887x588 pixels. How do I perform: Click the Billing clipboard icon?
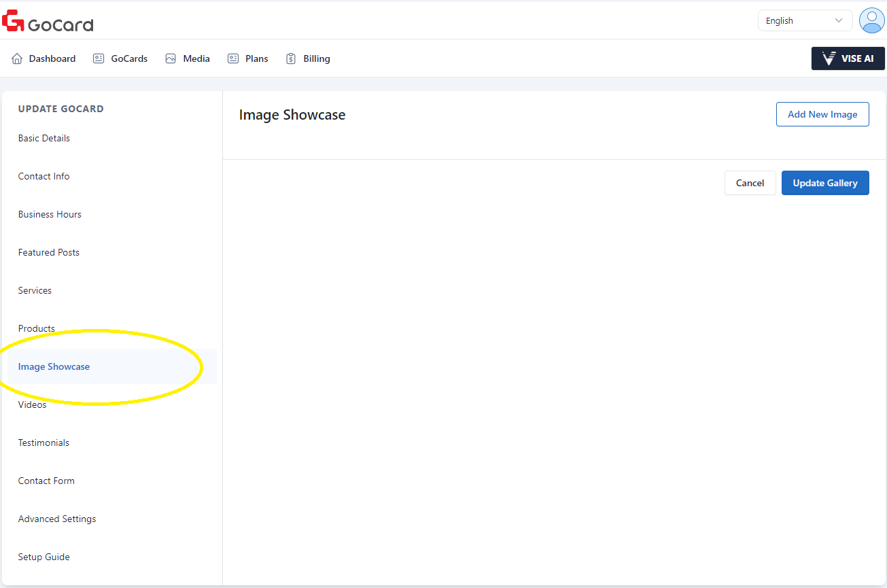click(291, 59)
